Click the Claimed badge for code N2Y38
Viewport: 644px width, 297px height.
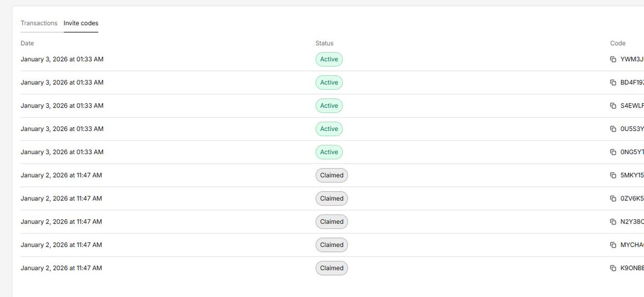point(332,221)
